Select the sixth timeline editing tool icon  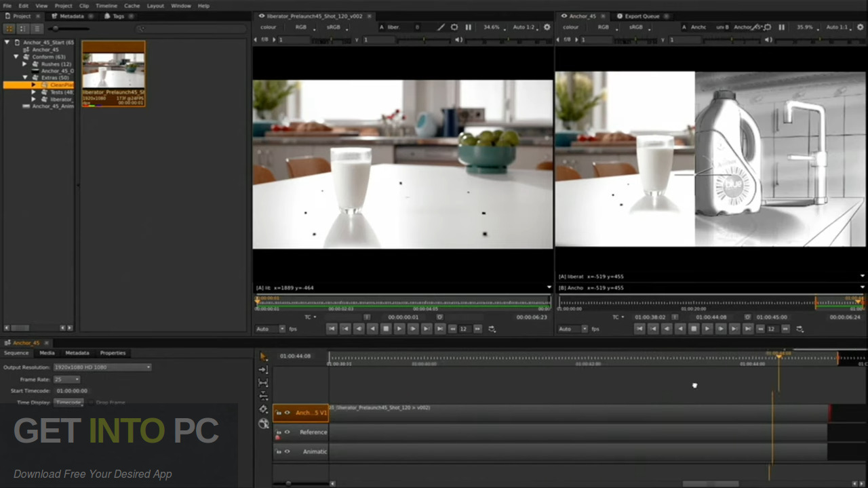[264, 423]
